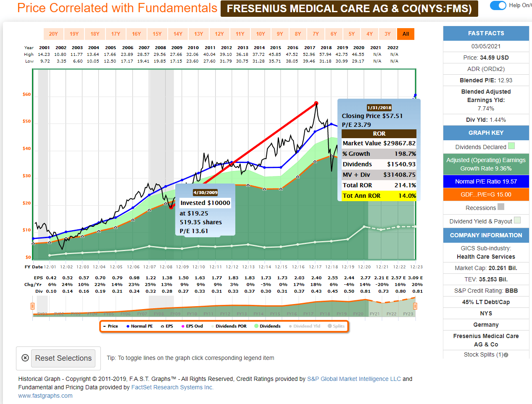
Task: Click 'TEV: 35.253 Bil.' text
Action: coord(486,279)
